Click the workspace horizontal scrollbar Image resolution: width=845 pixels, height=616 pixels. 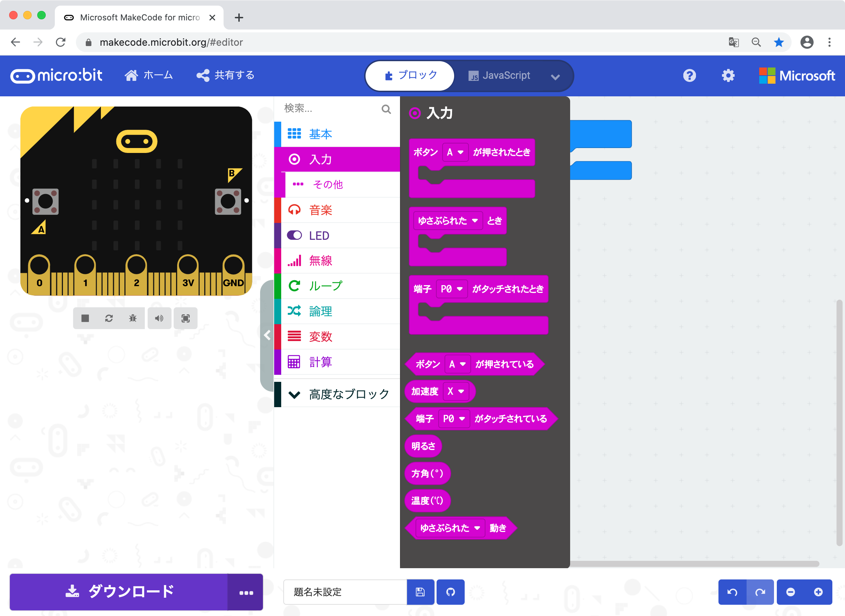(695, 563)
